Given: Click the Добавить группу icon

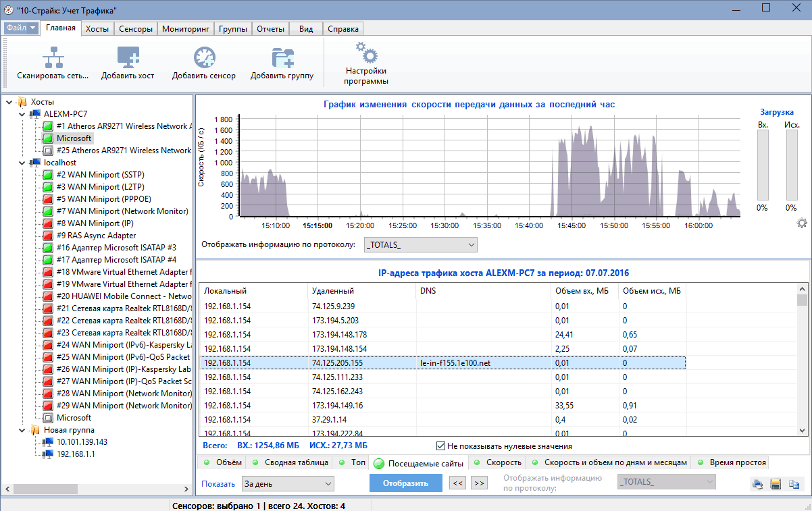Looking at the screenshot, I should click(282, 57).
